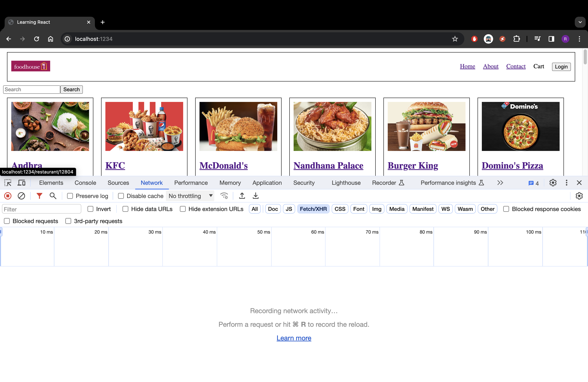Import HAR file upload icon
588x382 pixels.
click(x=242, y=196)
